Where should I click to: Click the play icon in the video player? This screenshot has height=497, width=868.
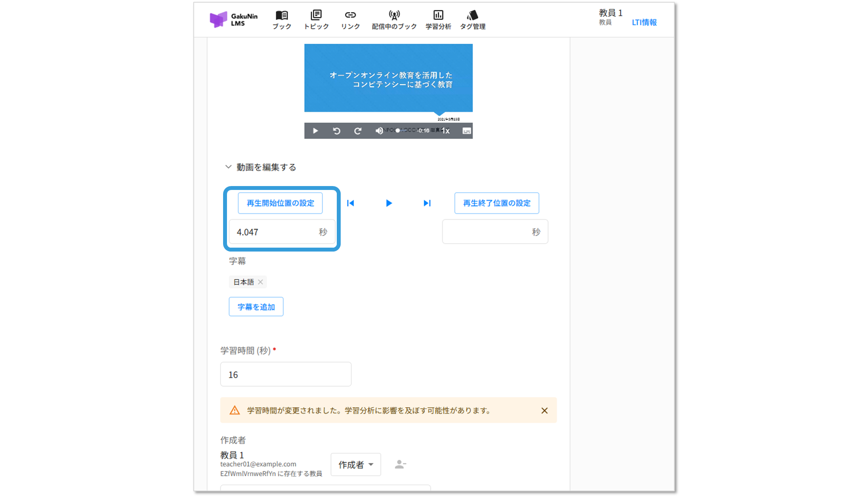point(316,131)
